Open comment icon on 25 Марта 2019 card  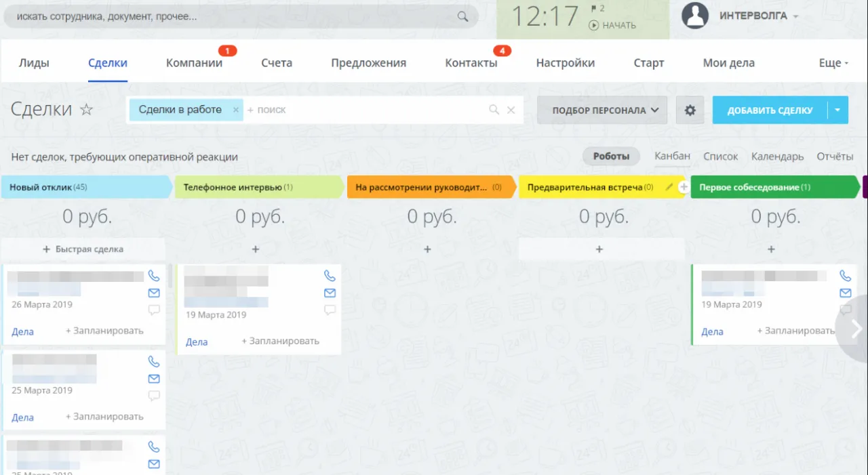pyautogui.click(x=154, y=396)
